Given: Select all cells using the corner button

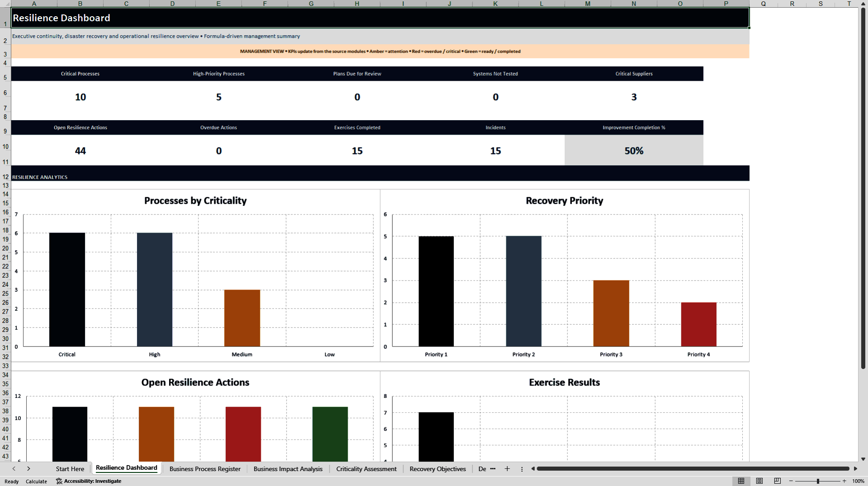Looking at the screenshot, I should [5, 4].
